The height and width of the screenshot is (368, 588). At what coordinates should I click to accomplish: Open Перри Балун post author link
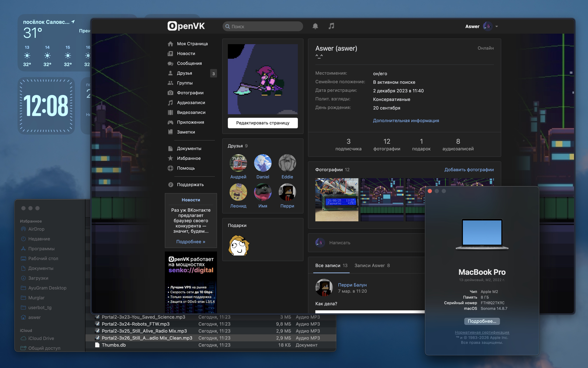pyautogui.click(x=352, y=285)
